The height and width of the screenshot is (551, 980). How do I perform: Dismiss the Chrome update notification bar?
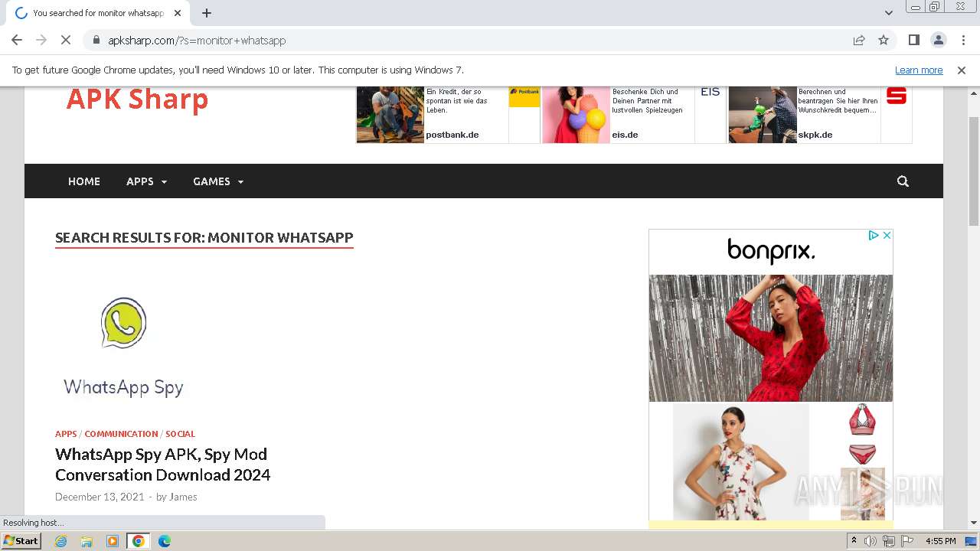(962, 70)
